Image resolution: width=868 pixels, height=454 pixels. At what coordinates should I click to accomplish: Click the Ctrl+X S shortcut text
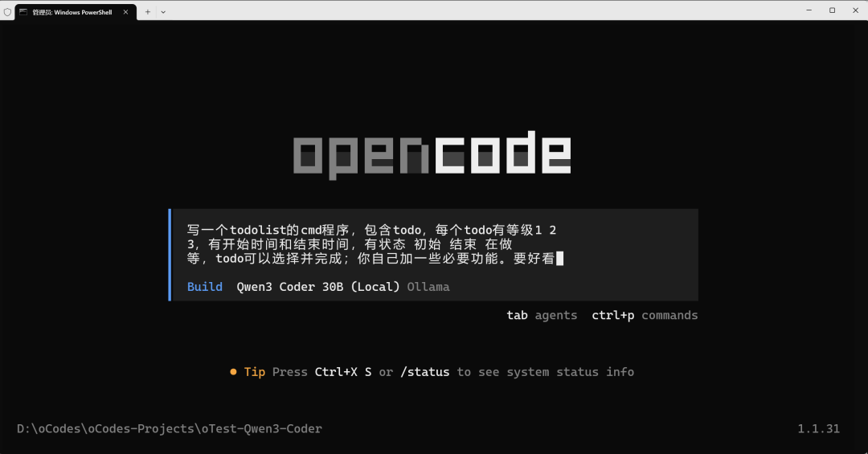[342, 372]
